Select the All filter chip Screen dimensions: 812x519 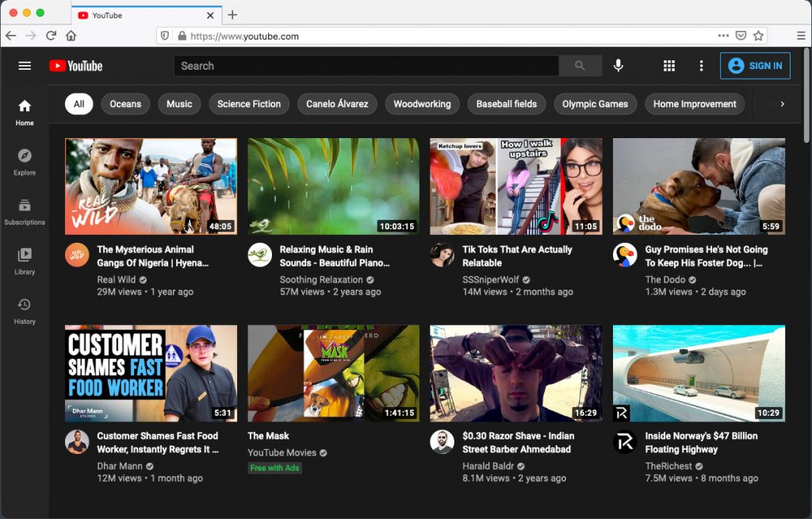point(79,104)
